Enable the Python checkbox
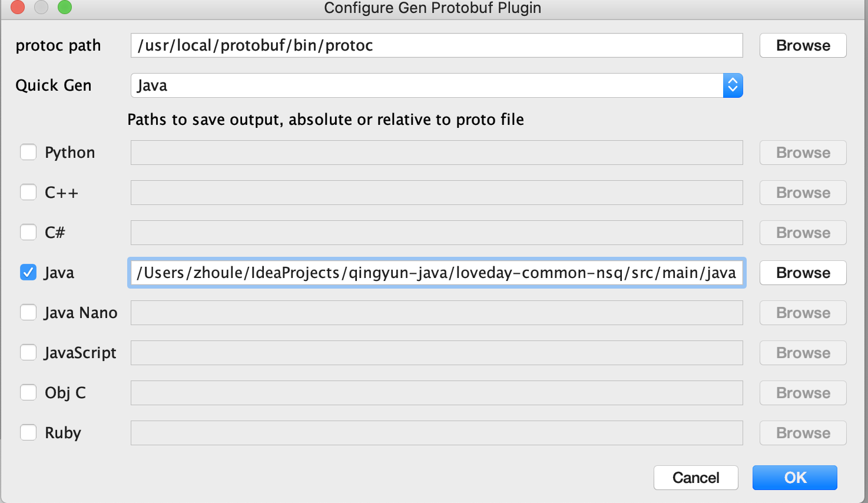The height and width of the screenshot is (503, 868). [x=28, y=152]
